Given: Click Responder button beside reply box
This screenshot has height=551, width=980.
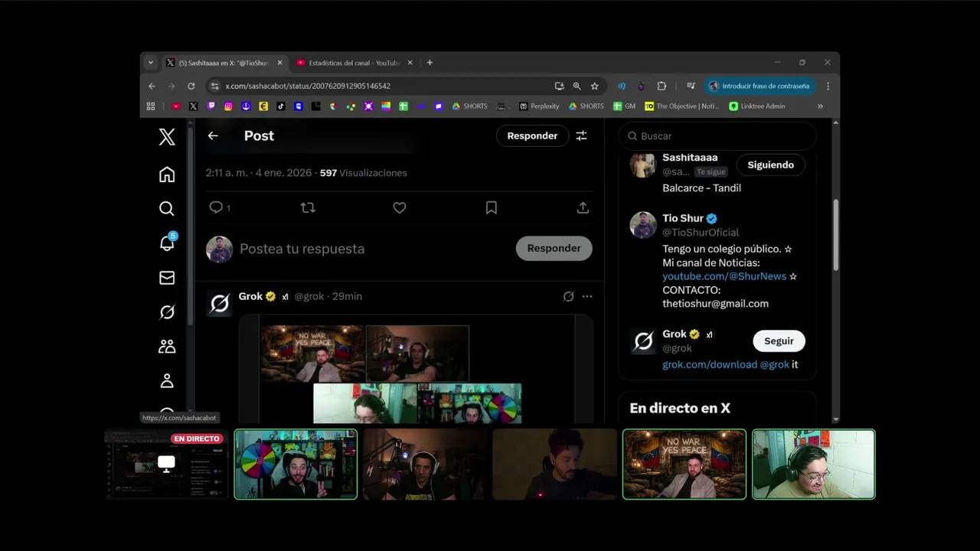Looking at the screenshot, I should tap(554, 248).
